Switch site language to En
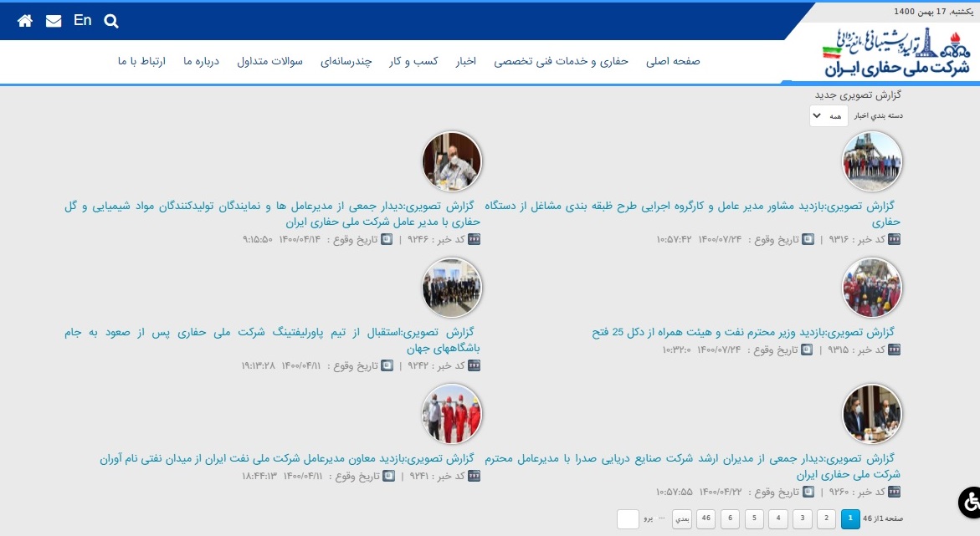 coord(83,20)
